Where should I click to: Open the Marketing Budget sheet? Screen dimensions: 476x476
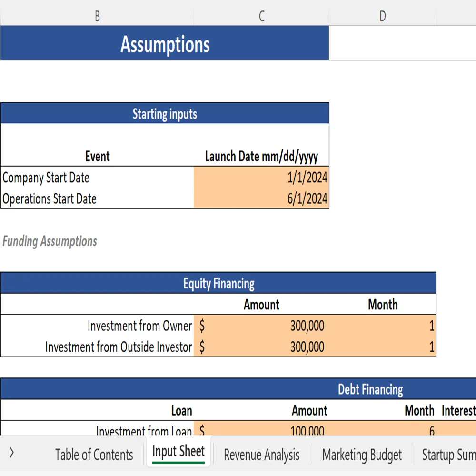coord(362,454)
